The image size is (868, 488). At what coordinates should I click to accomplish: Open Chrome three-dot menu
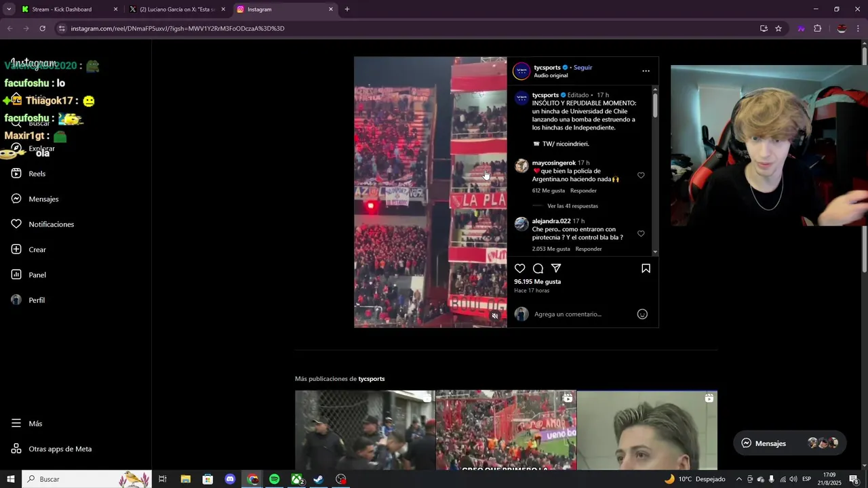tap(859, 28)
